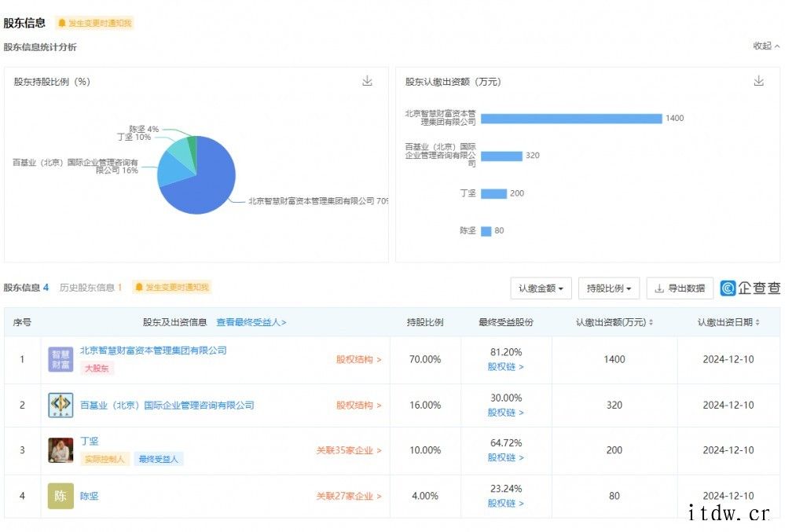Click the green 陈坚 4% pie slice
Screen dimensions: 785x532
(193, 148)
